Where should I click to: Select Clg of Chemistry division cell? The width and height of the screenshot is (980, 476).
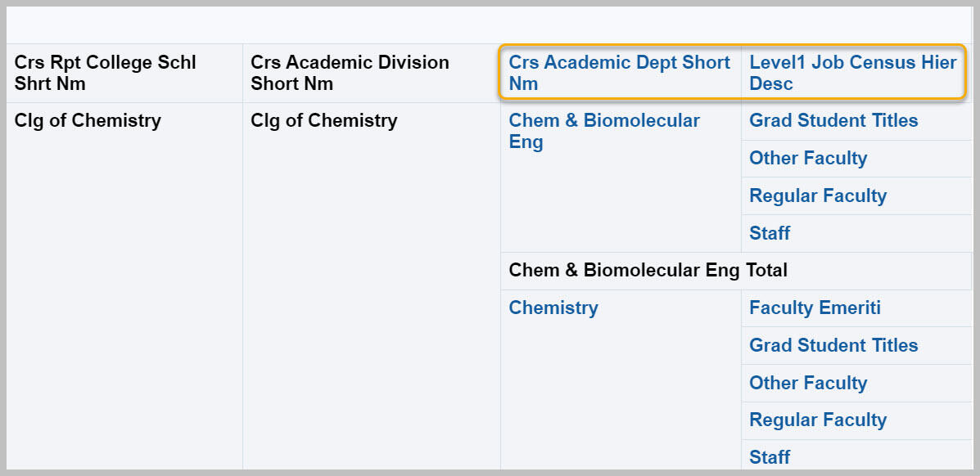[371, 286]
